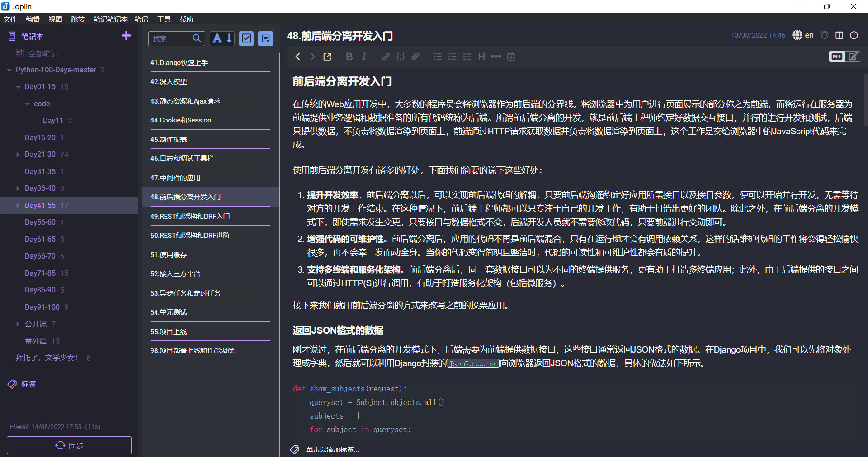The height and width of the screenshot is (457, 868).
Task: Switch to rich text editor mode
Action: pyautogui.click(x=853, y=57)
